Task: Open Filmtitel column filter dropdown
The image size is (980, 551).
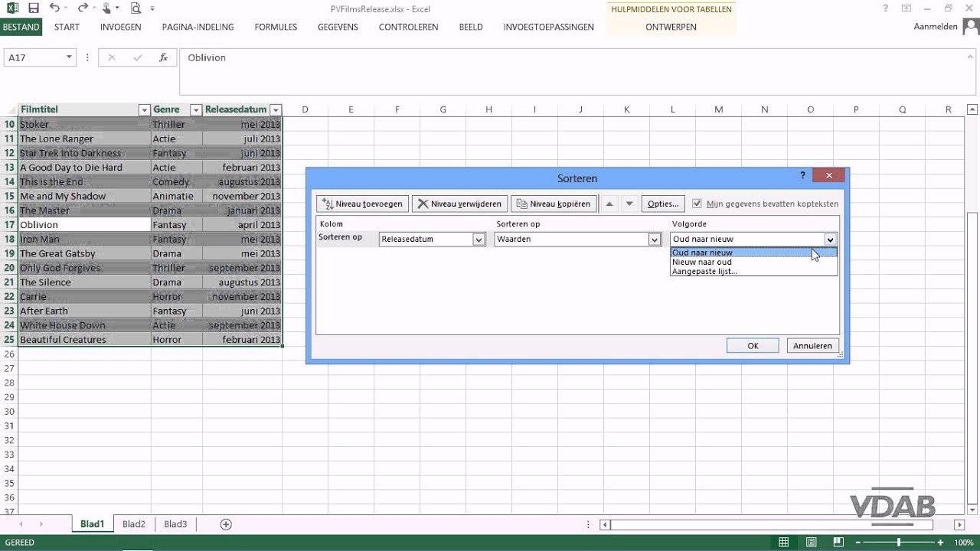Action: (144, 110)
